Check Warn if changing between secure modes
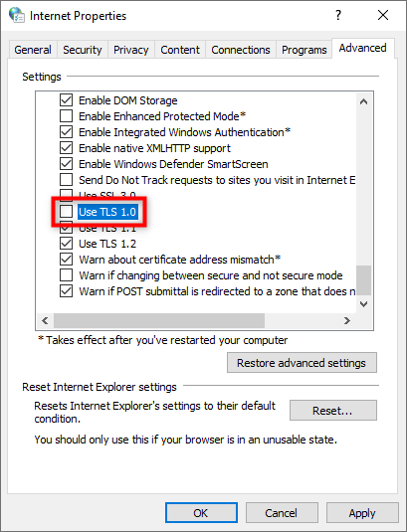The height and width of the screenshot is (532, 407). click(x=67, y=275)
